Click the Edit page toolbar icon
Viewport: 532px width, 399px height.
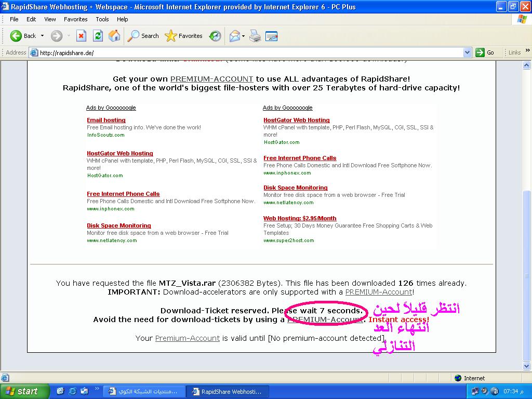pos(271,36)
